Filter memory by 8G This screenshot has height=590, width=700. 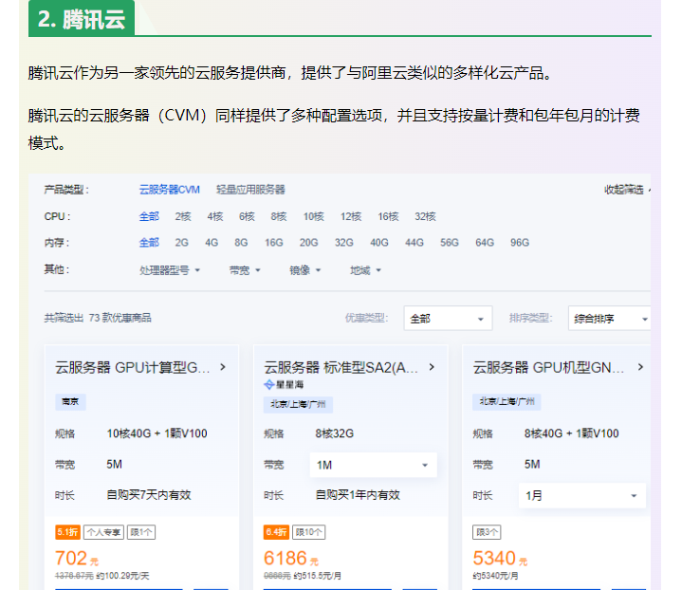(x=241, y=242)
